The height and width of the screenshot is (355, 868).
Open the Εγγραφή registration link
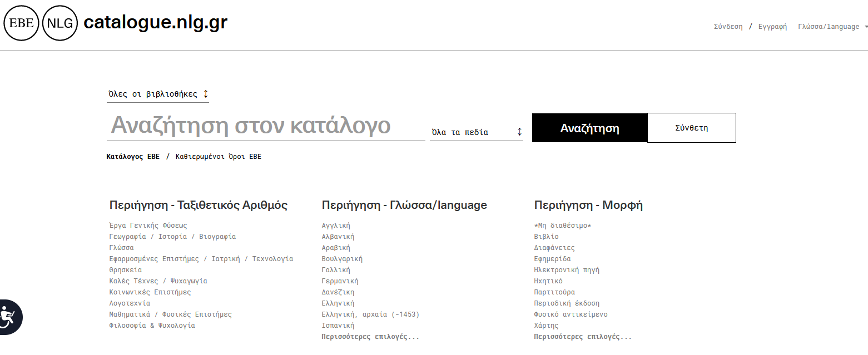772,27
